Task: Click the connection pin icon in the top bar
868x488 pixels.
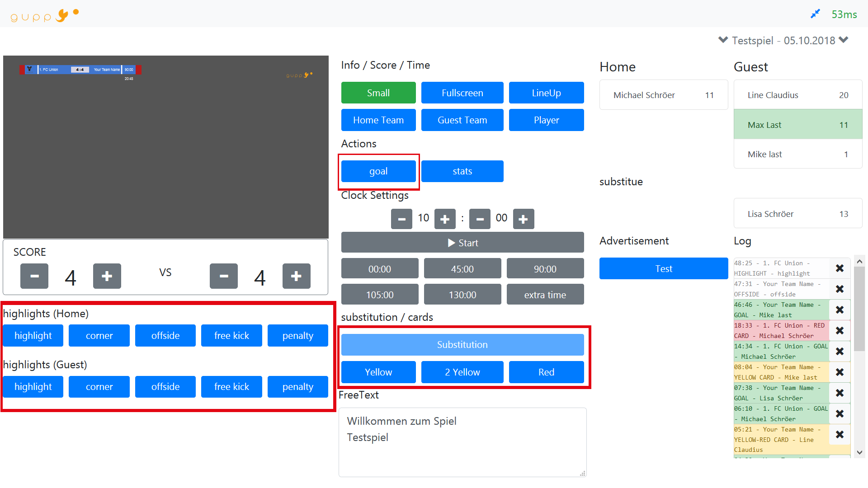Action: 816,14
